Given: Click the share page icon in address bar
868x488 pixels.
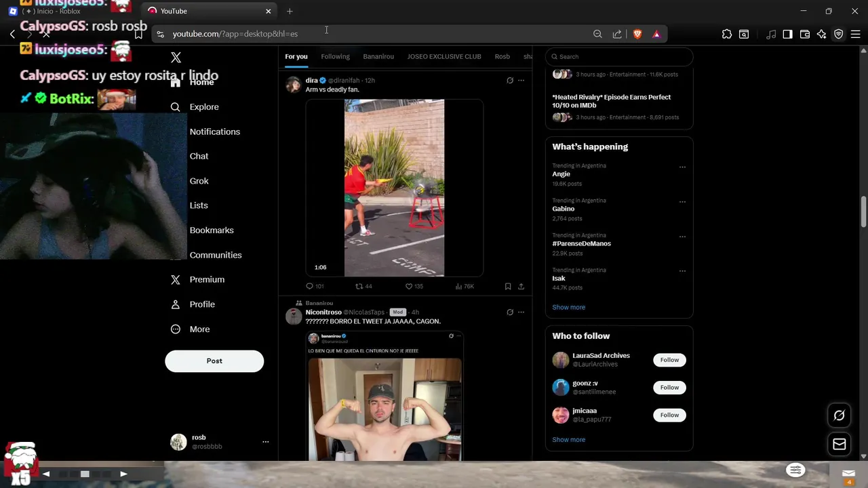Looking at the screenshot, I should (x=617, y=34).
